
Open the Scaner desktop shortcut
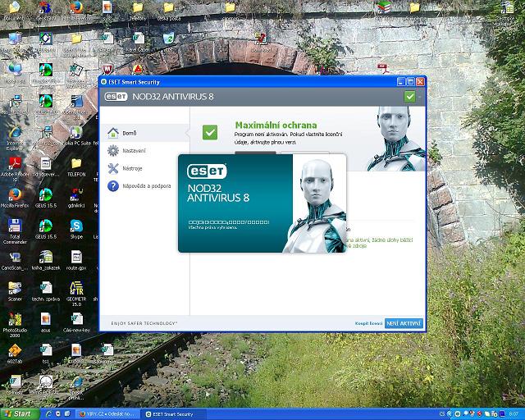pos(15,291)
